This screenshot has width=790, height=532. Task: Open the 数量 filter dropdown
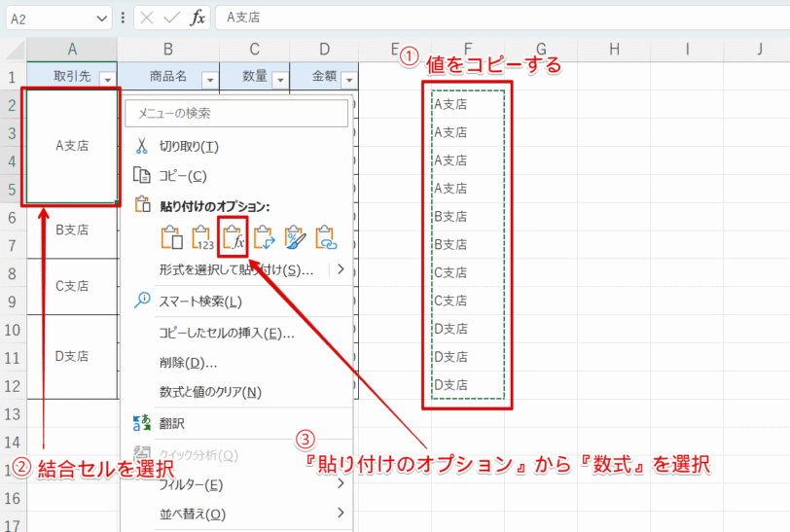tap(280, 79)
